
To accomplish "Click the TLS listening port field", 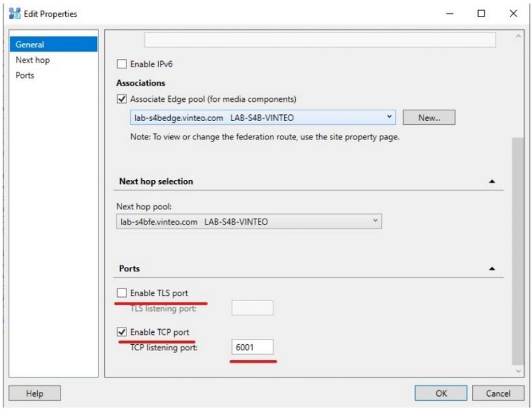I will pos(253,308).
